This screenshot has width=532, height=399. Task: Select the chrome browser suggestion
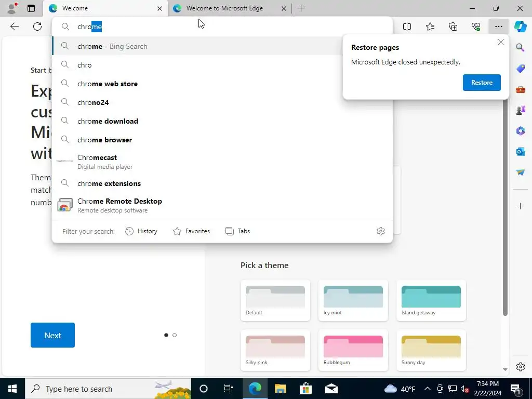point(222,140)
